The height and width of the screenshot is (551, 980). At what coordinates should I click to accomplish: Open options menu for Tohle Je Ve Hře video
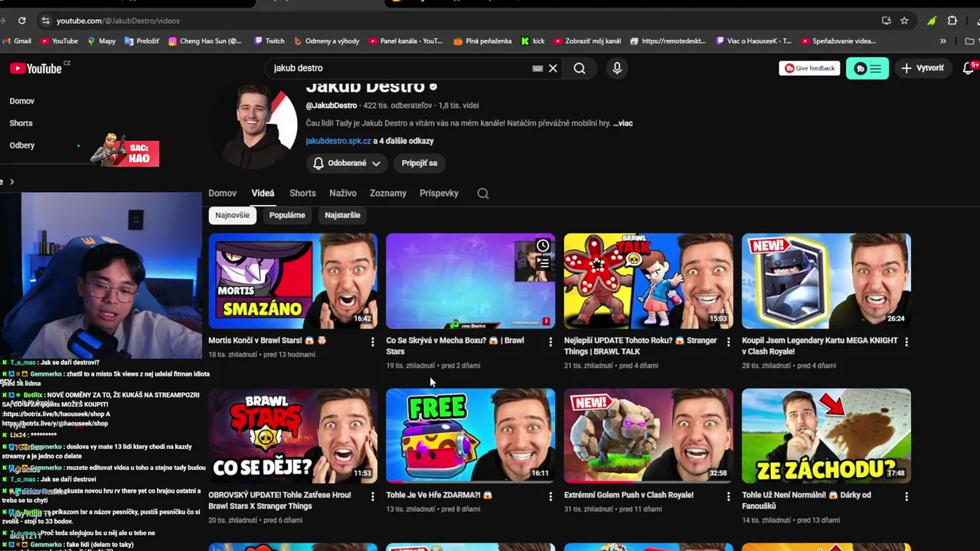coord(550,497)
